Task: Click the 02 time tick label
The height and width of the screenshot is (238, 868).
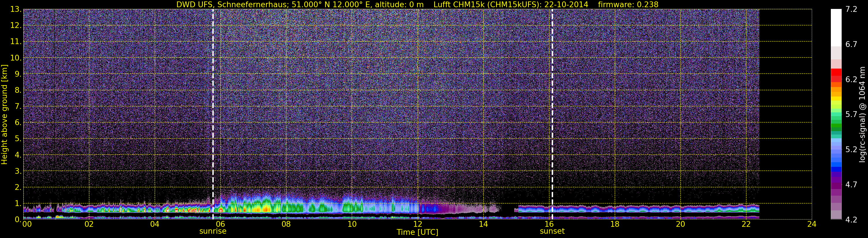Action: (x=89, y=224)
